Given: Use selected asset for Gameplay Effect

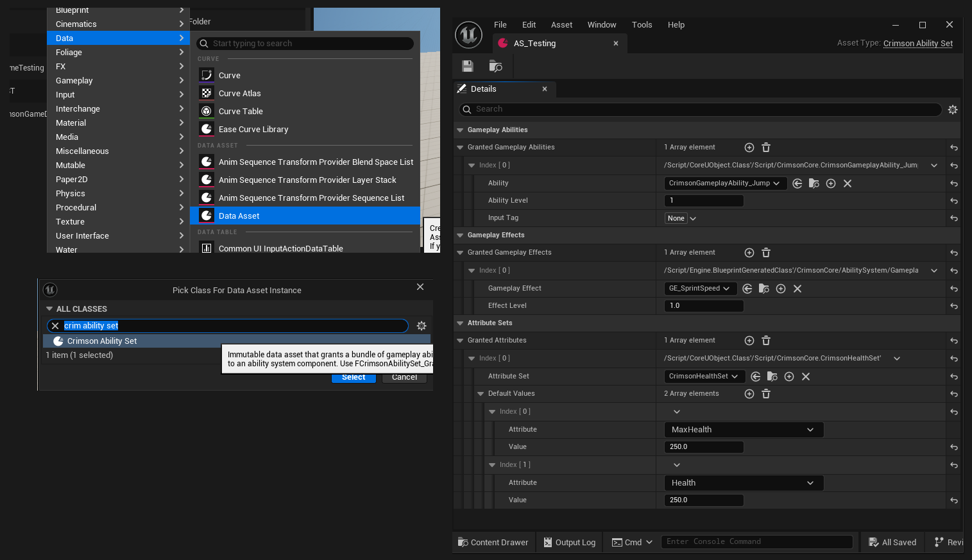Looking at the screenshot, I should (747, 289).
